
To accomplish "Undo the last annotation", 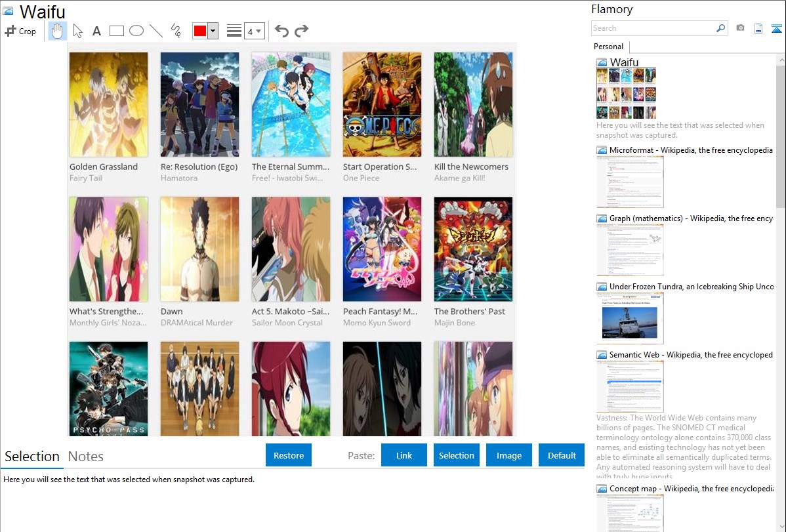I will 281,31.
